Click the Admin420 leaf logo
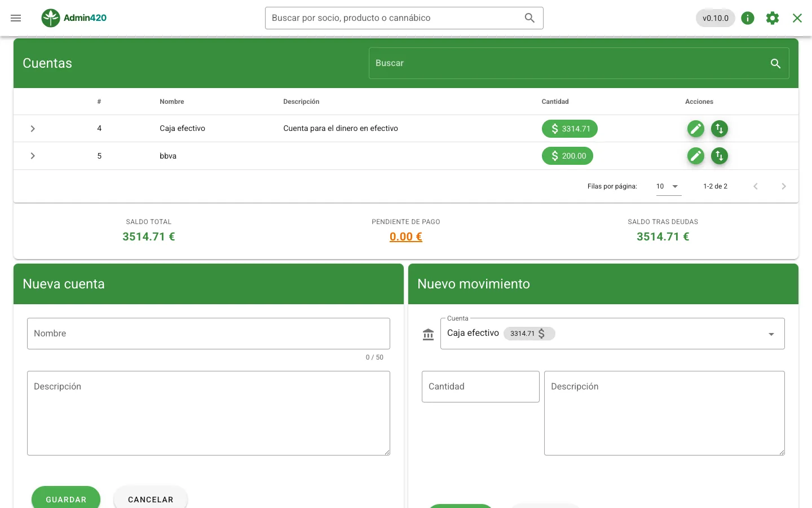Screen dimensions: 812x508 51,18
